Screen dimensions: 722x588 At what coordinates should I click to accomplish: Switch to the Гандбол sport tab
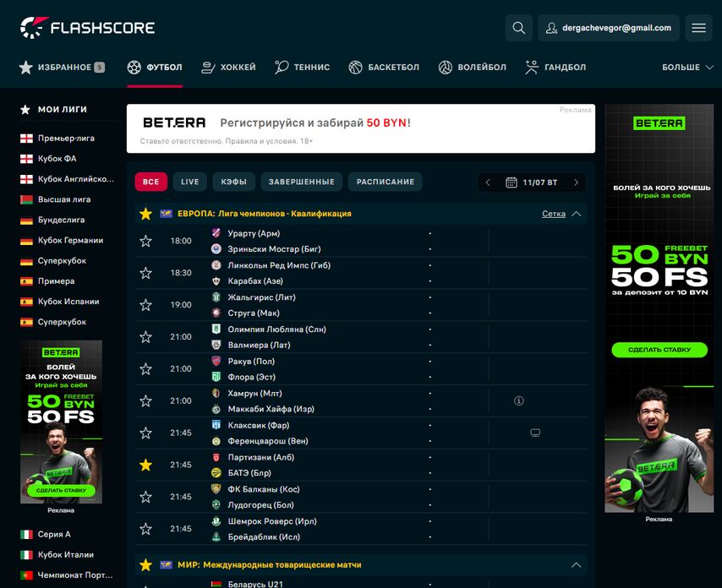pyautogui.click(x=555, y=68)
